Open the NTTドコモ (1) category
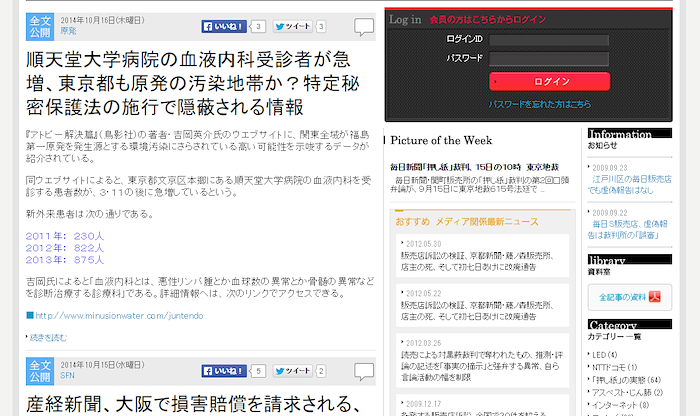The height and width of the screenshot is (416, 700). pyautogui.click(x=614, y=367)
